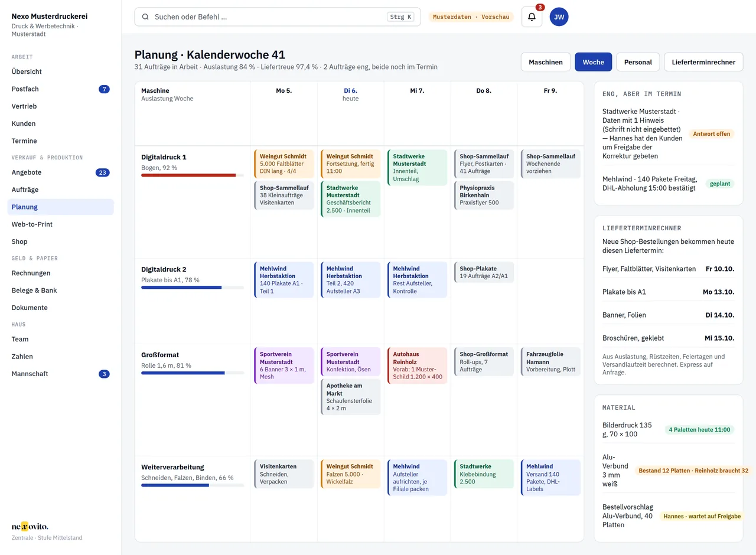Click the 'geplant' status pill for Mehlwind
756x555 pixels.
[x=721, y=184]
